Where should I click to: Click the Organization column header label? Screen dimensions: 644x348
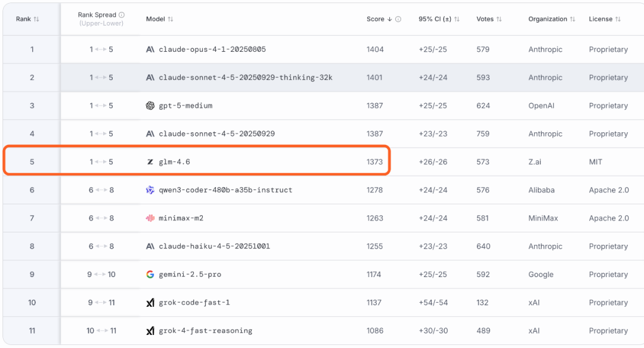pos(547,19)
